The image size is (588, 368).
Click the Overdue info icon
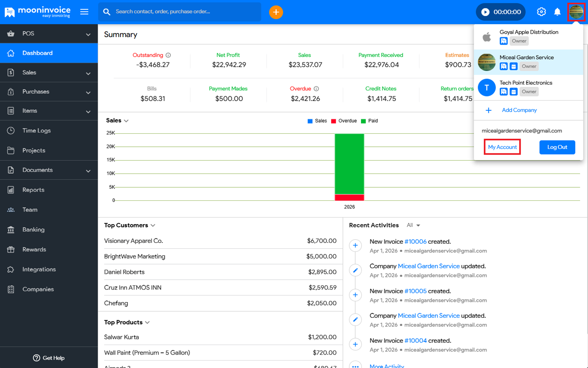tap(316, 89)
